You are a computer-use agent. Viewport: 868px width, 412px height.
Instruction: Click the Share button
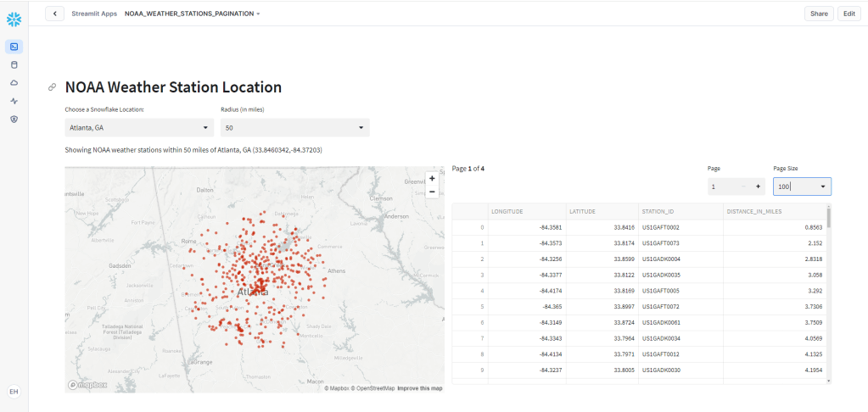click(x=818, y=14)
